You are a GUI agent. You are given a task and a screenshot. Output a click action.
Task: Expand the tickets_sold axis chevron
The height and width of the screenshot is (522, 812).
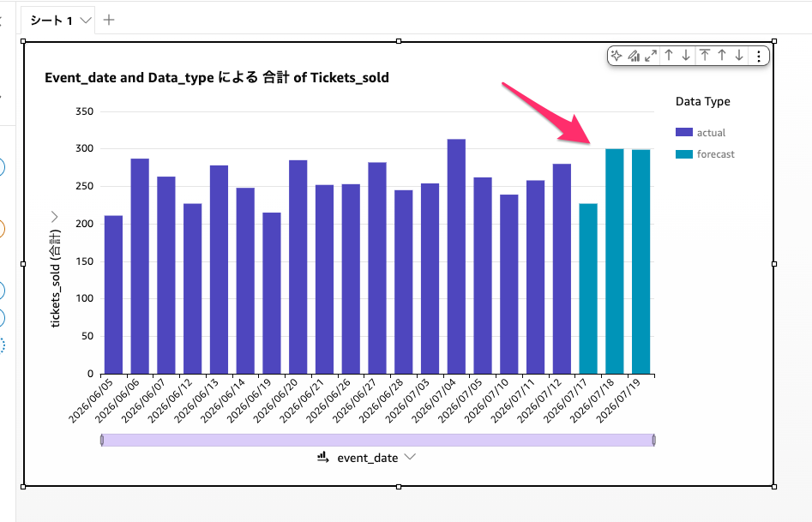pos(54,217)
